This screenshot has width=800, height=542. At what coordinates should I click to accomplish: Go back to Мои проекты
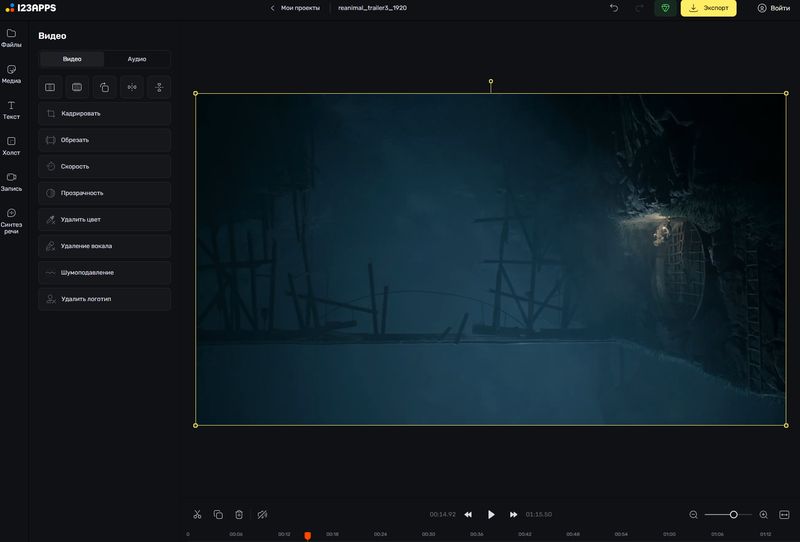295,8
